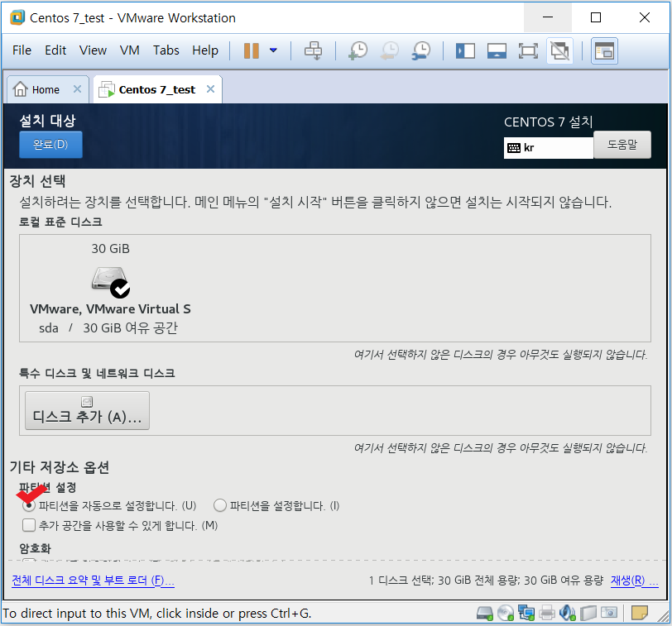This screenshot has width=672, height=626.
Task: Open the File menu
Action: [22, 50]
